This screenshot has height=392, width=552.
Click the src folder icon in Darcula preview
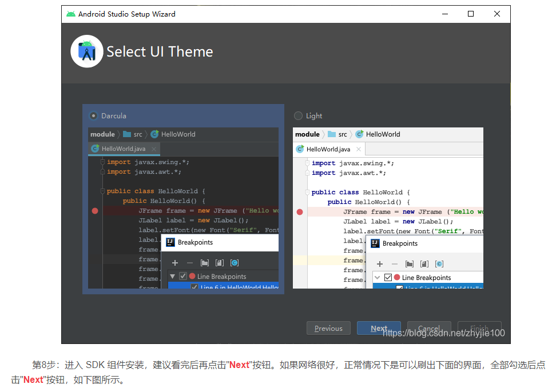tap(127, 134)
